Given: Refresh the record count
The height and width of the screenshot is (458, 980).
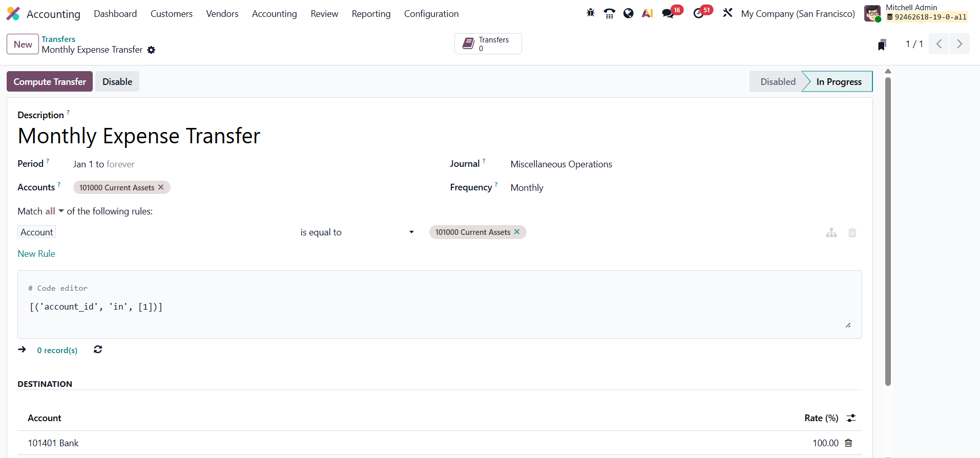Looking at the screenshot, I should (x=98, y=350).
